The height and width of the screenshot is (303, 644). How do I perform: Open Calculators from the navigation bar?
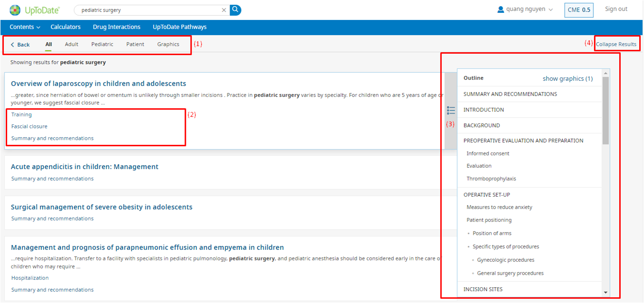coord(66,27)
